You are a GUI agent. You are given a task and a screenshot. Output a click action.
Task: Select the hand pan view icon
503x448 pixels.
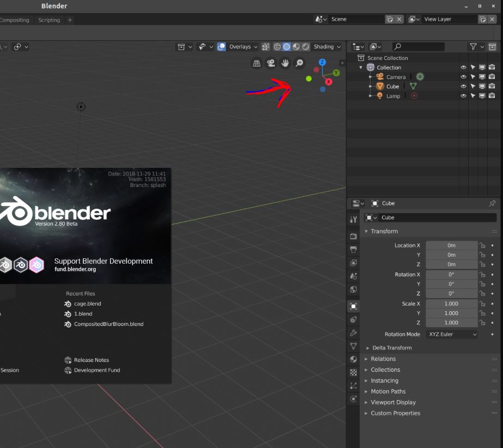[285, 63]
